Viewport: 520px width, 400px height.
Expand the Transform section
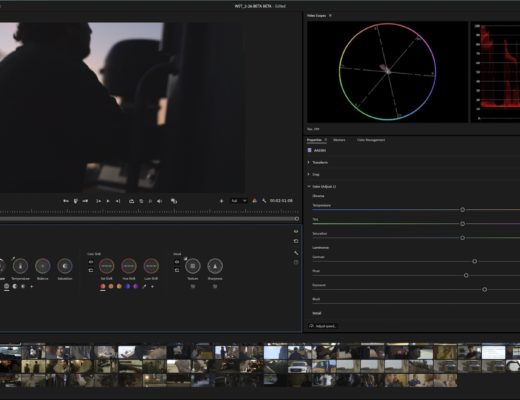click(309, 162)
